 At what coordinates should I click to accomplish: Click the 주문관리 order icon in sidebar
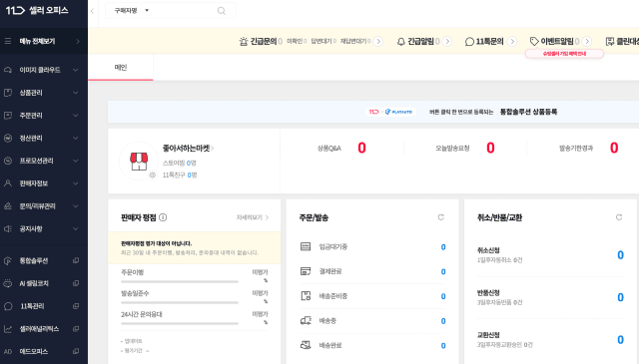click(x=8, y=116)
